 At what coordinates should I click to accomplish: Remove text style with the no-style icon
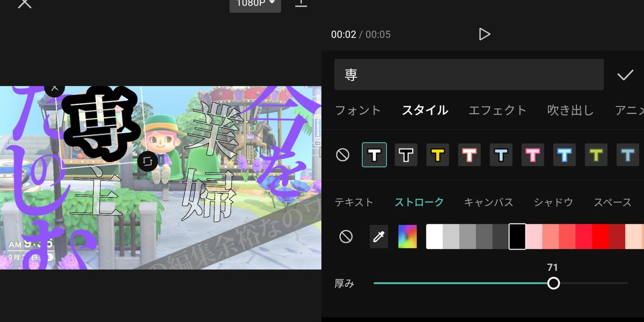pos(342,156)
